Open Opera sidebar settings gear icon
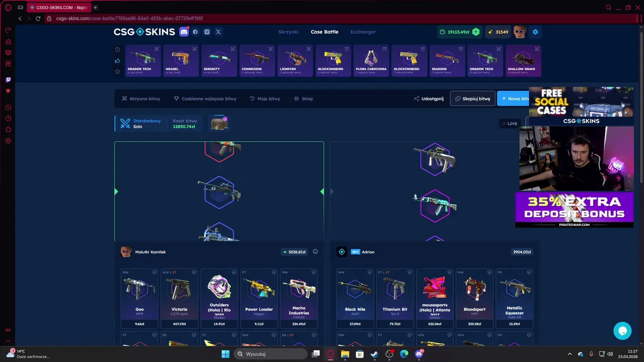 8,141
